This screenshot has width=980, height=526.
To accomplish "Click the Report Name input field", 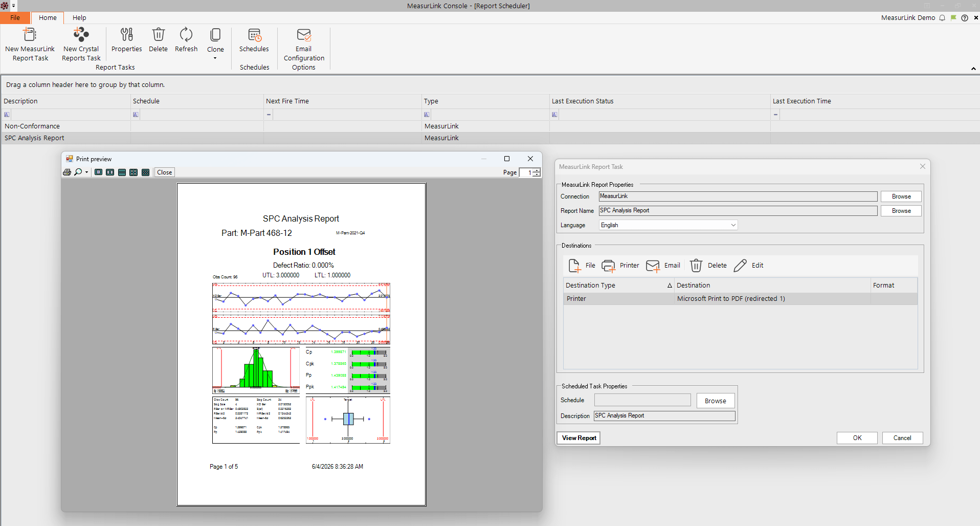I will click(738, 211).
